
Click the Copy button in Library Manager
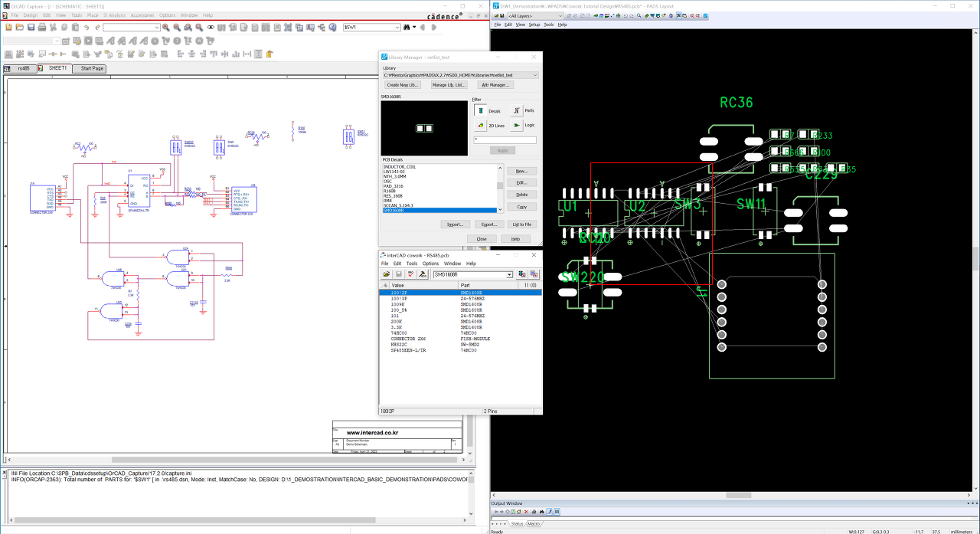[521, 207]
